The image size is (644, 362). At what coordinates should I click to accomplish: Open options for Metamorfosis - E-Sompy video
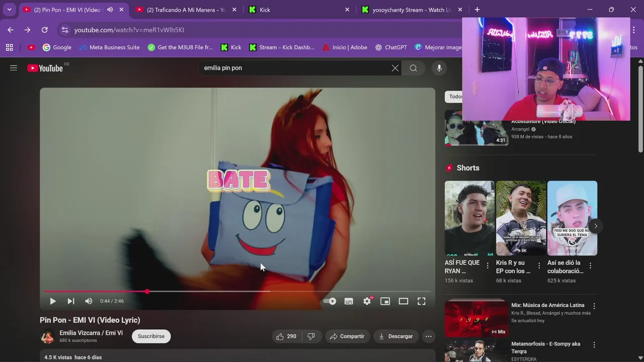point(594,345)
